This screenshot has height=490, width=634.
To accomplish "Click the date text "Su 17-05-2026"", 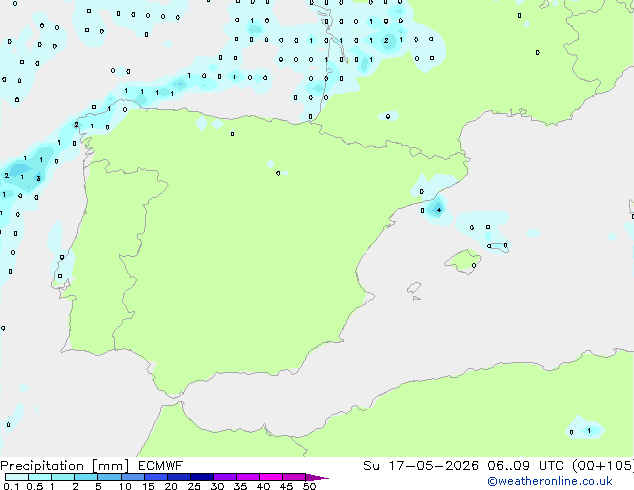I will [x=421, y=466].
